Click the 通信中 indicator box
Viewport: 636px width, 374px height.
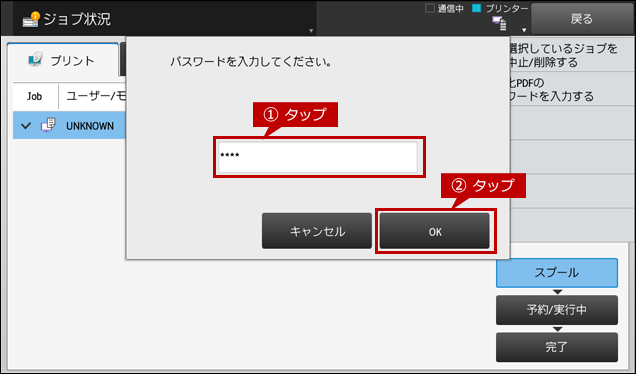coord(430,8)
